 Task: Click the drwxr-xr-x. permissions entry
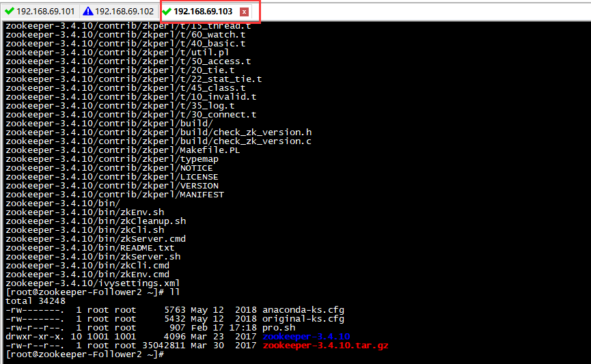point(35,337)
